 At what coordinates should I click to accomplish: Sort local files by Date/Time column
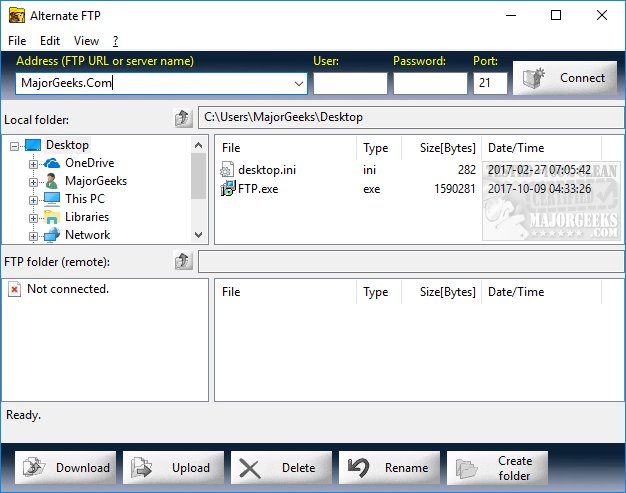[540, 148]
